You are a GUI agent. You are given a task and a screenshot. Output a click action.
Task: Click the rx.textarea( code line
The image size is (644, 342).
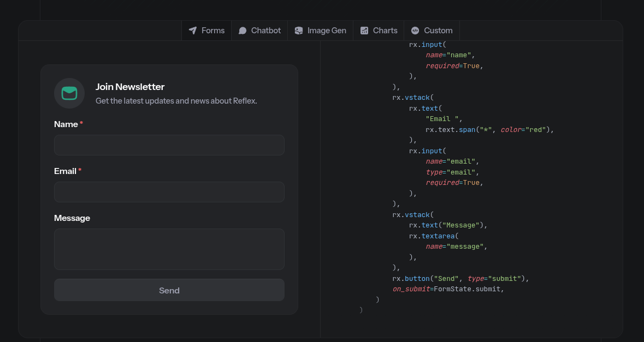pyautogui.click(x=434, y=236)
